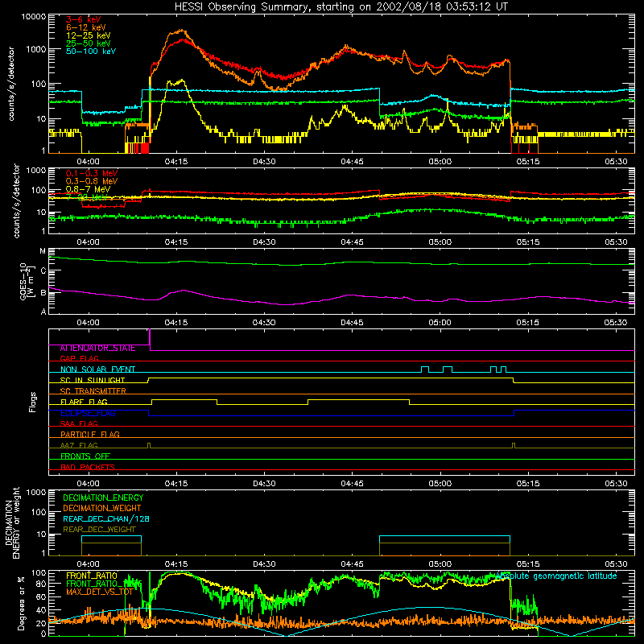Click 04:30 label under the MeV count-rate panel
This screenshot has height=644, width=644.
pyautogui.click(x=264, y=242)
